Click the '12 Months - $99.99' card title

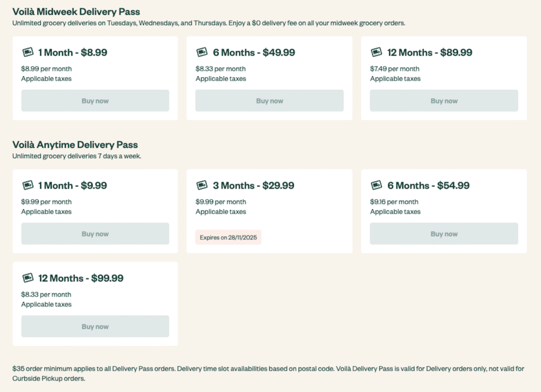(x=80, y=278)
